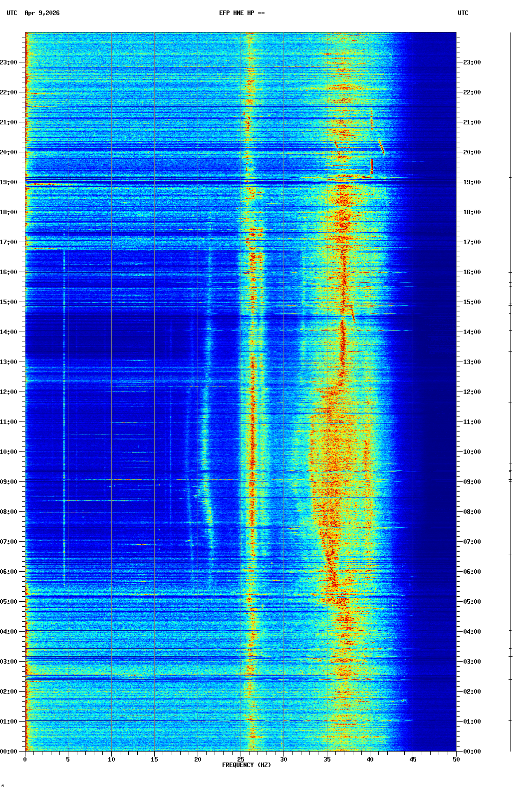
Task: Click the station title 'EFP HNE HP --'
Action: point(242,13)
